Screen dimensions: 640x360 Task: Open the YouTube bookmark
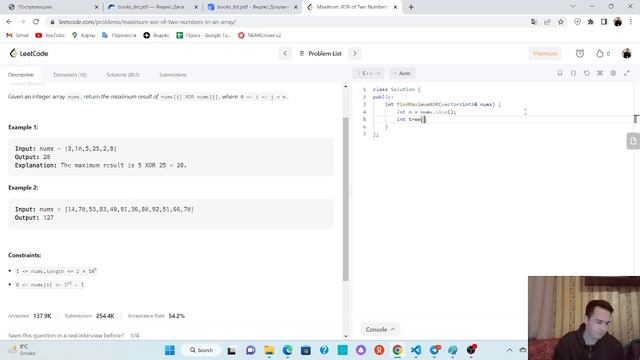pos(50,35)
